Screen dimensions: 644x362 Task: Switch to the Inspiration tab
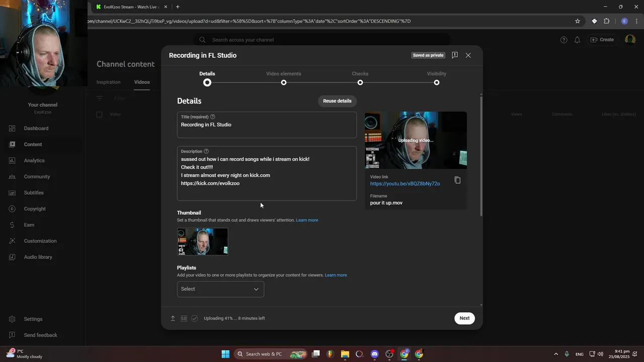click(108, 82)
